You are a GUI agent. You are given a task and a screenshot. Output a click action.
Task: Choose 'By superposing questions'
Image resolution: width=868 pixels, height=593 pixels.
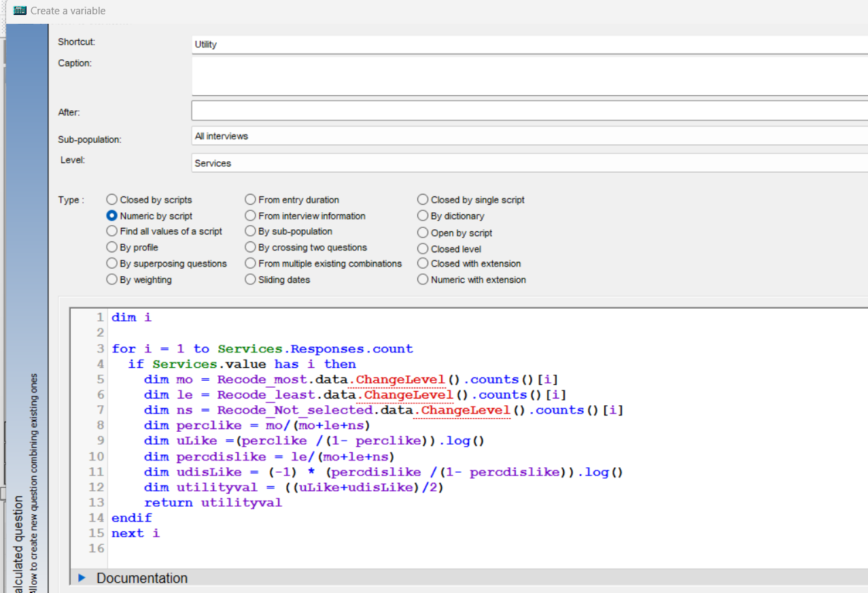coord(111,263)
